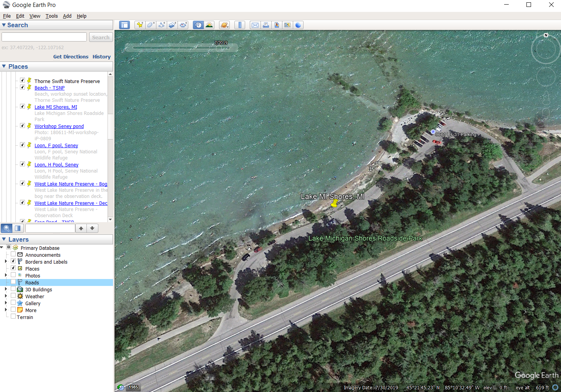Screen dimensions: 561x392
Task: Click the north indicator on the compass
Action: click(546, 35)
